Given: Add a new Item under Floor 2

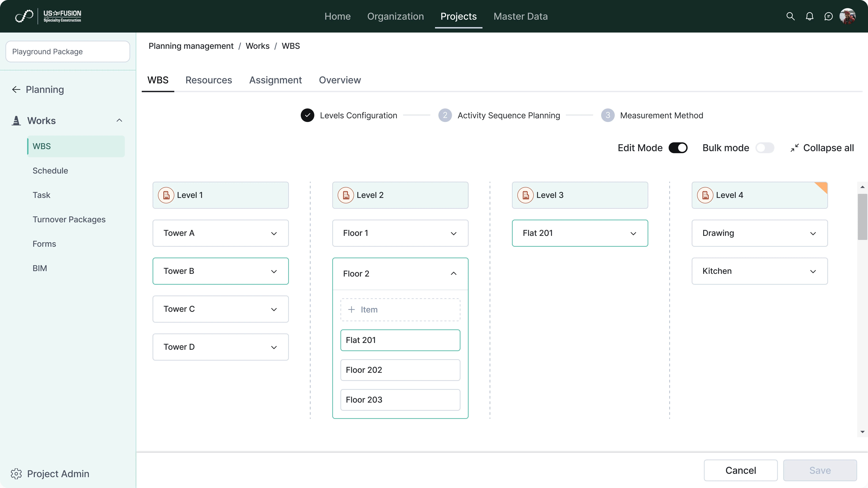Looking at the screenshot, I should (400, 310).
